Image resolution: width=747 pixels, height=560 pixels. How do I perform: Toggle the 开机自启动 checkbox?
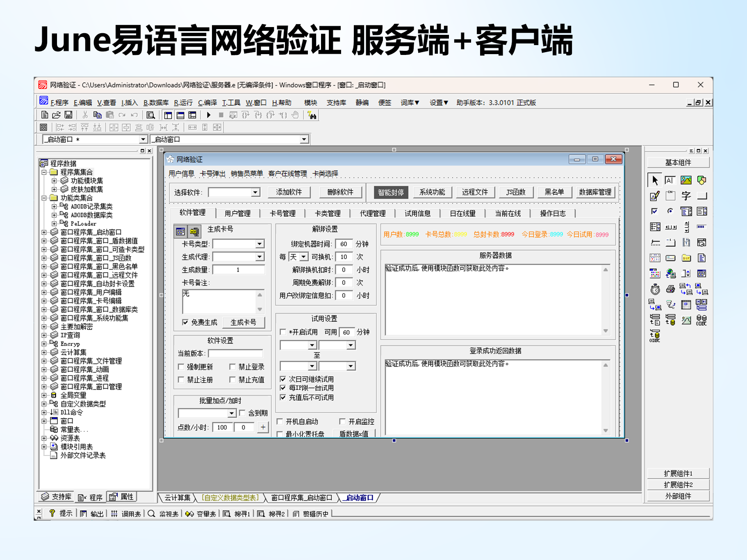tap(280, 421)
